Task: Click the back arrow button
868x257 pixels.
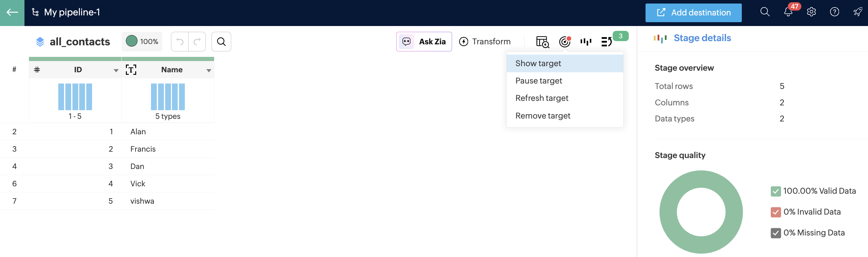Action: (12, 13)
